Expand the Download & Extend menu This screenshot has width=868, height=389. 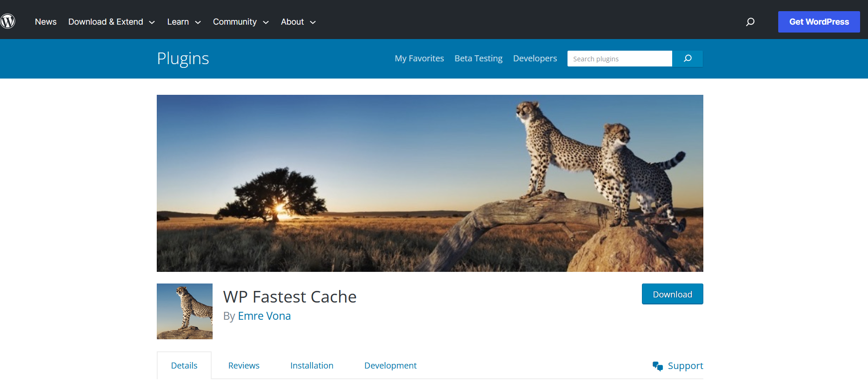[x=112, y=22]
